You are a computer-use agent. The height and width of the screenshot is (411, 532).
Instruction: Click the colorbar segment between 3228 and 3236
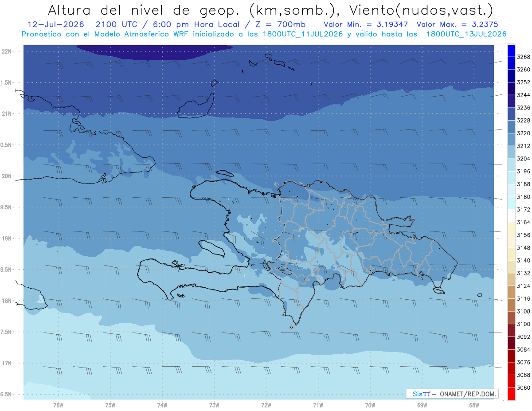[511, 114]
